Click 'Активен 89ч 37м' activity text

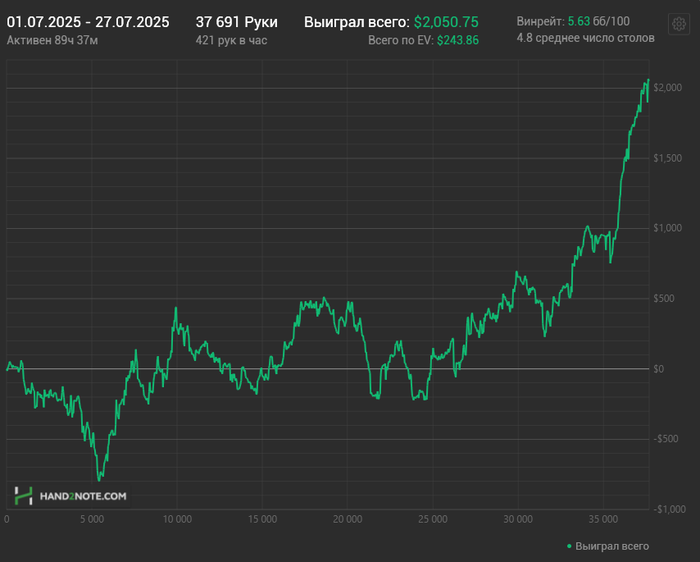pyautogui.click(x=52, y=41)
